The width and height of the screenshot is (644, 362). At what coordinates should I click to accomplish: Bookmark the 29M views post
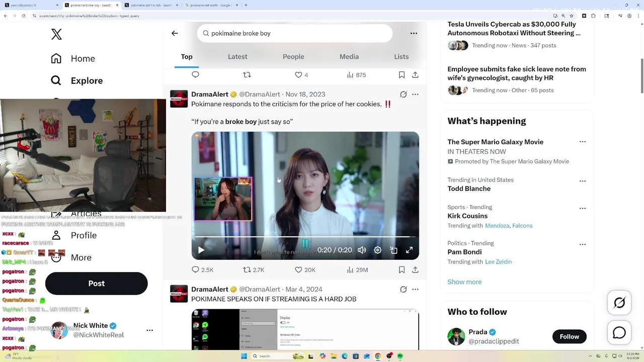pos(401,270)
